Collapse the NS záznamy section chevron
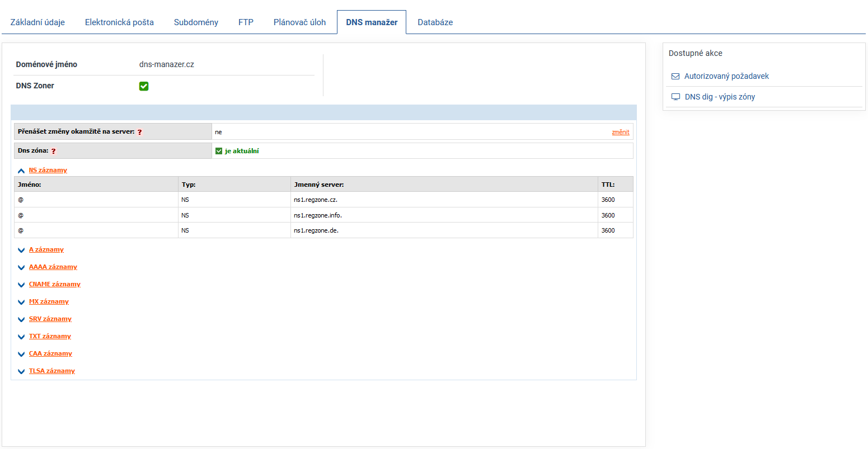Image resolution: width=868 pixels, height=449 pixels. coord(21,171)
